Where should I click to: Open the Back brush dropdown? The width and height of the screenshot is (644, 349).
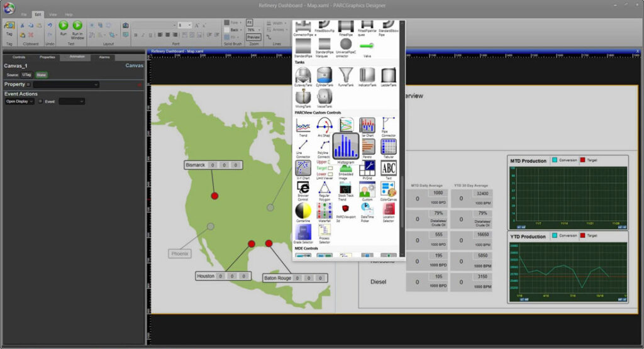(x=241, y=30)
